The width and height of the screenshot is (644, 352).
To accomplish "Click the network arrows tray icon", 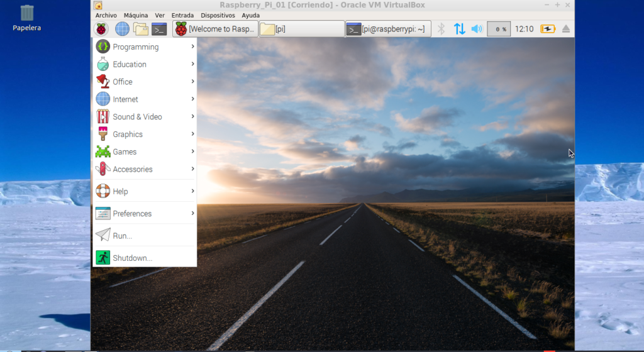I will coord(459,29).
